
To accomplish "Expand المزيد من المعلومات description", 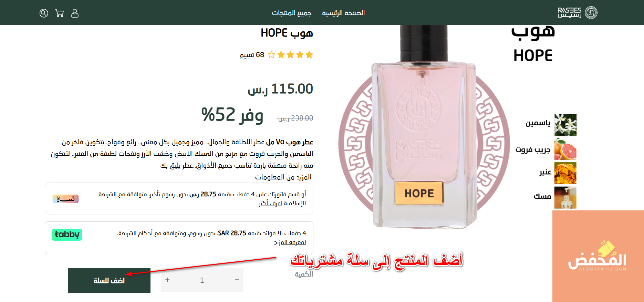I will click(x=283, y=177).
